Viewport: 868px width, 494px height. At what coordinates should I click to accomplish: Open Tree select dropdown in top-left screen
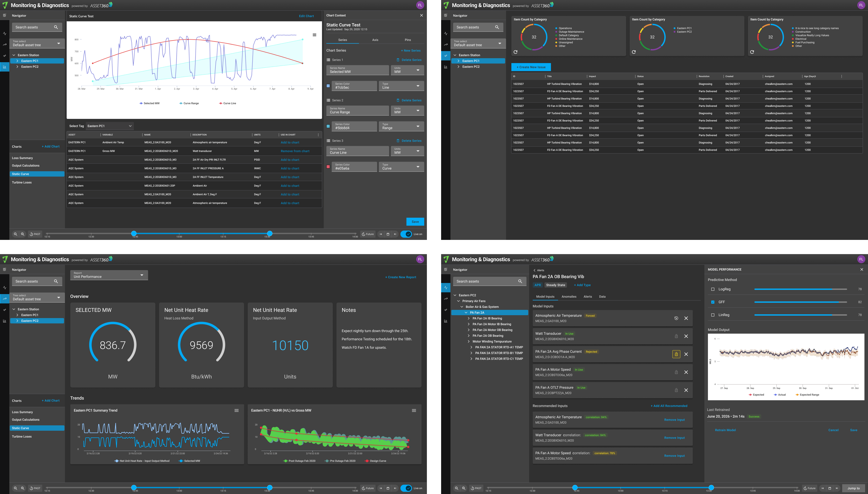(x=37, y=44)
